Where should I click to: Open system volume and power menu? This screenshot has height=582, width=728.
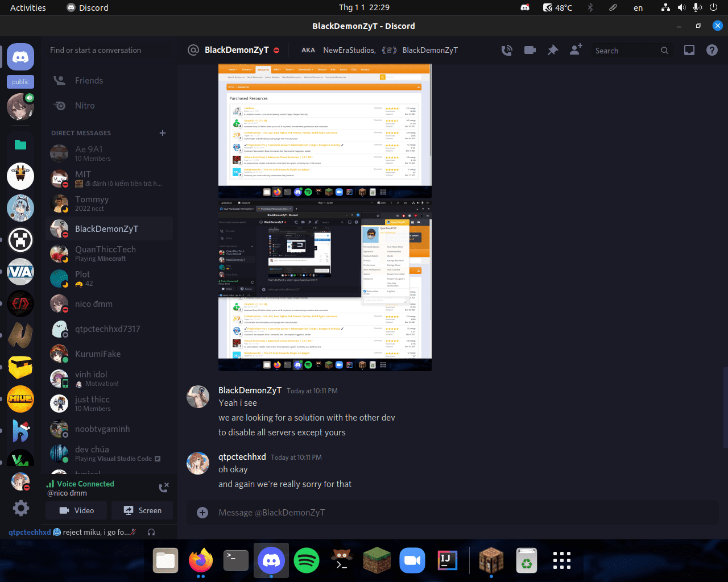click(689, 7)
